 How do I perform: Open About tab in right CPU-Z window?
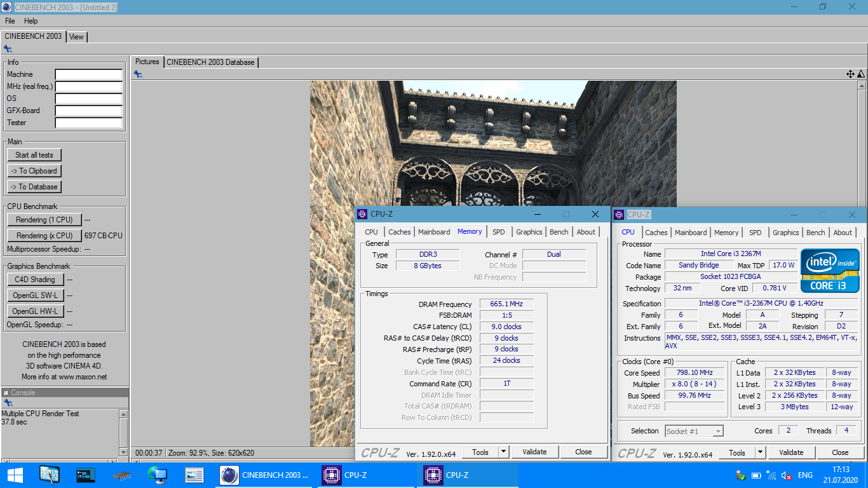pyautogui.click(x=843, y=233)
